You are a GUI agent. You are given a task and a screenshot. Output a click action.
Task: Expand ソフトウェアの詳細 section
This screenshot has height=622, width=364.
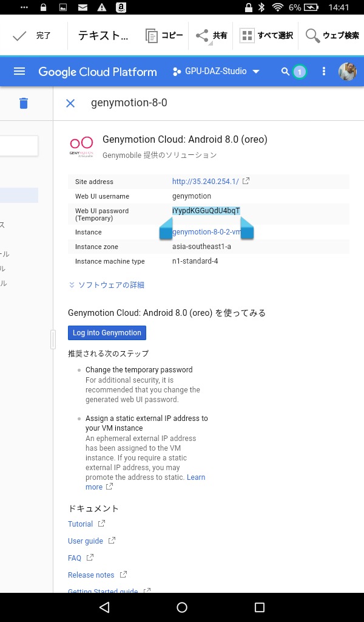click(106, 285)
